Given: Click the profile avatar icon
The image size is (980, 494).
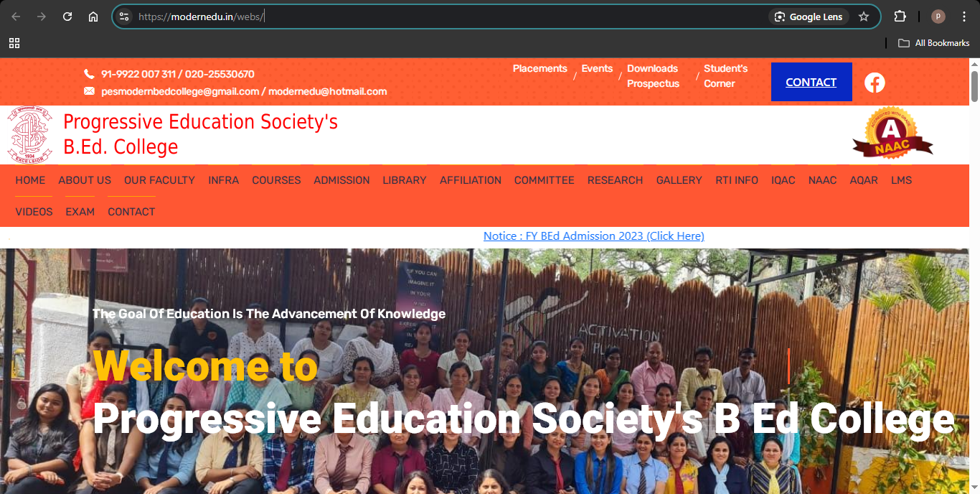Looking at the screenshot, I should (938, 17).
